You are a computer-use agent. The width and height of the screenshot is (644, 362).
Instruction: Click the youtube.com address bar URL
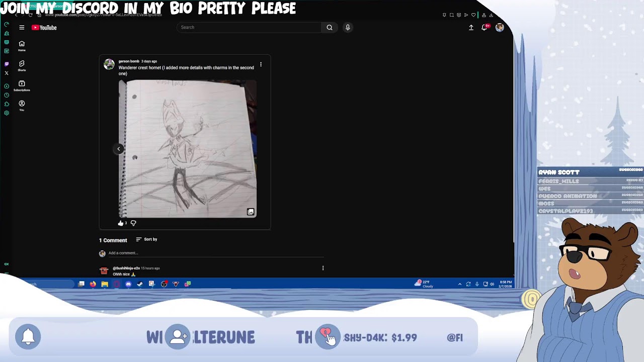(x=103, y=15)
